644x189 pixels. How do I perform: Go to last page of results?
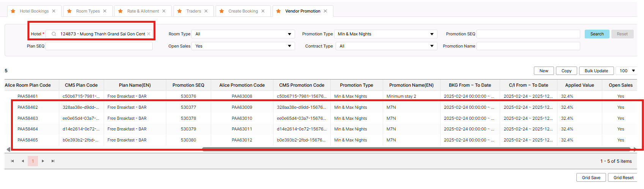(x=53, y=161)
